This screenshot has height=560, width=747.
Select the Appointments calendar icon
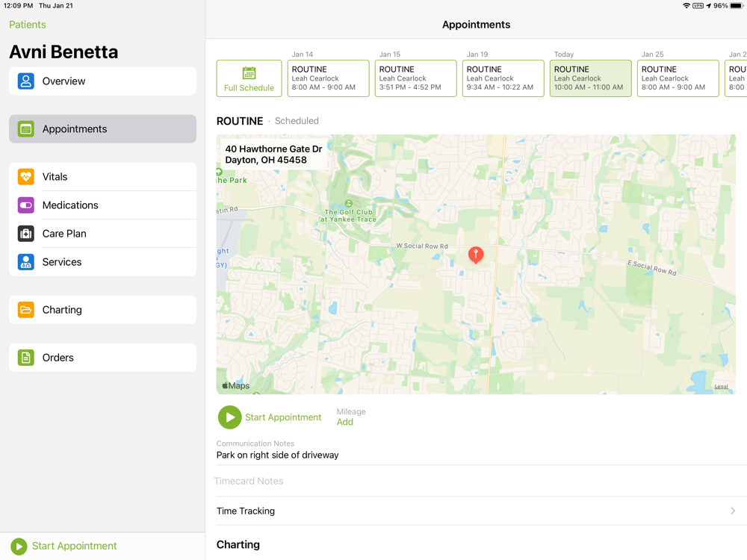pyautogui.click(x=25, y=128)
